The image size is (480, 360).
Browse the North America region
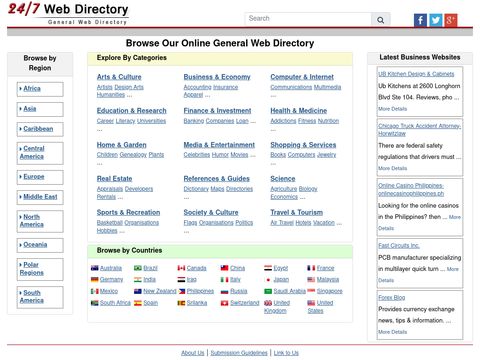pos(32,221)
